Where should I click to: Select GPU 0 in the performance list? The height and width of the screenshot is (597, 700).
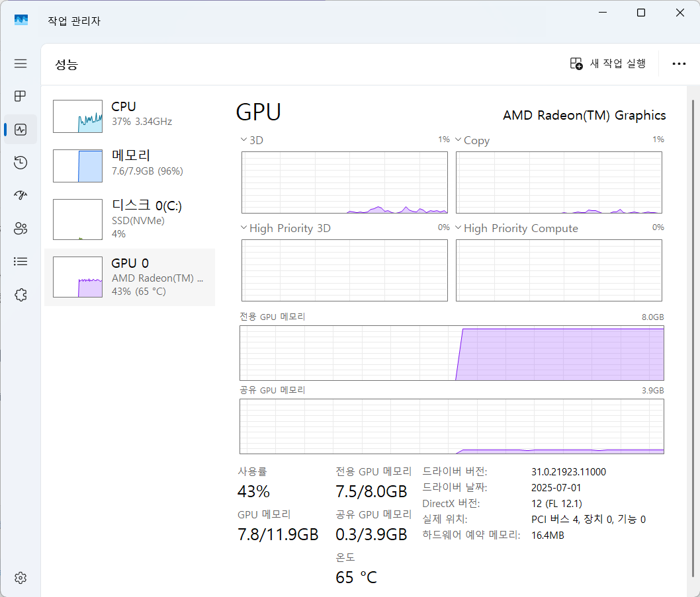pyautogui.click(x=130, y=277)
